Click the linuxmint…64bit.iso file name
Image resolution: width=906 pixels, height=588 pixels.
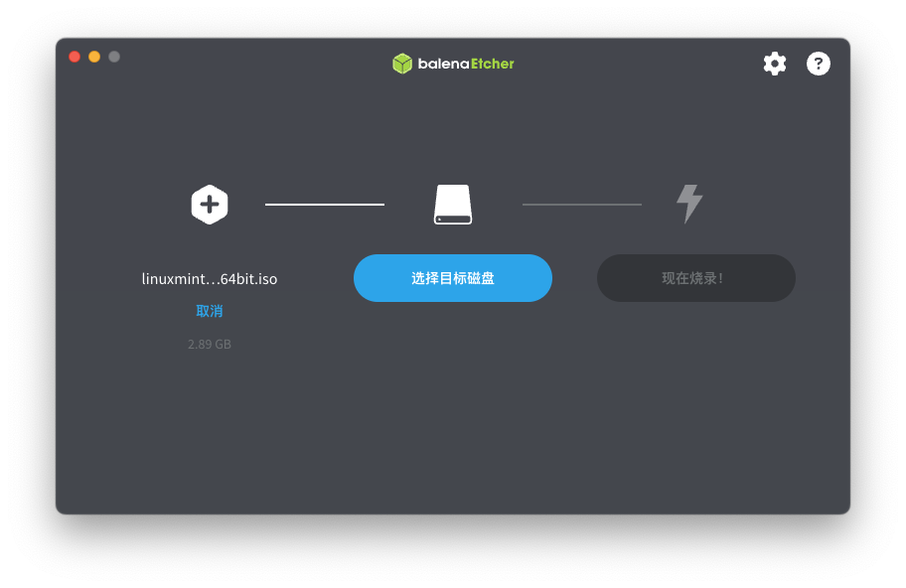point(210,279)
